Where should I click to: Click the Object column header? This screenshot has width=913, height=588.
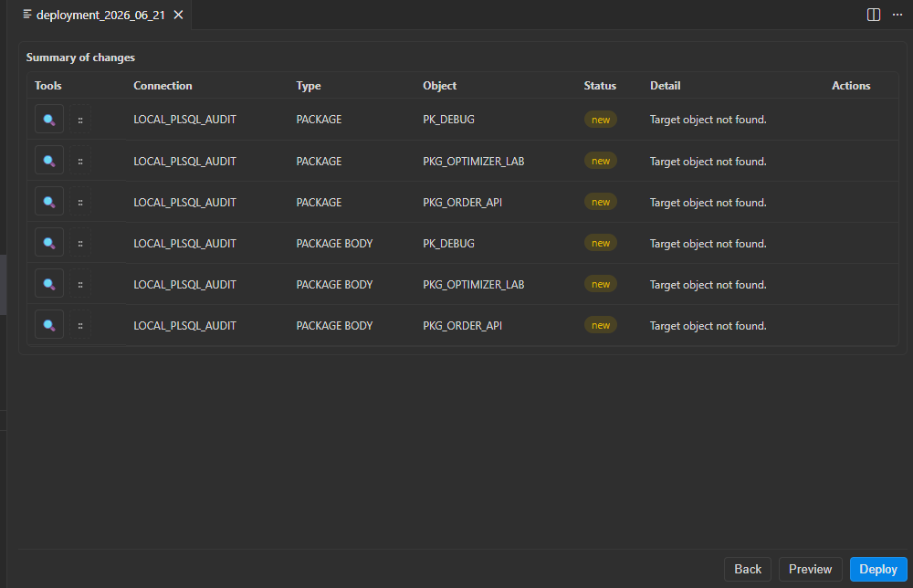click(x=440, y=86)
